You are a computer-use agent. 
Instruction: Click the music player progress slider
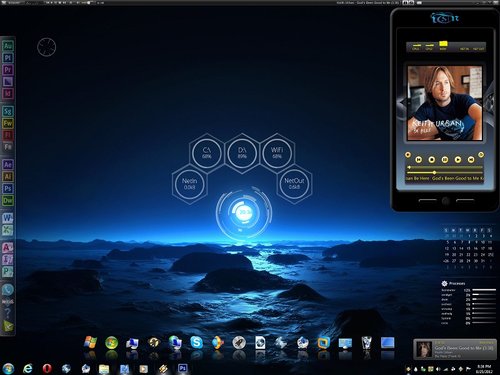pos(445,172)
